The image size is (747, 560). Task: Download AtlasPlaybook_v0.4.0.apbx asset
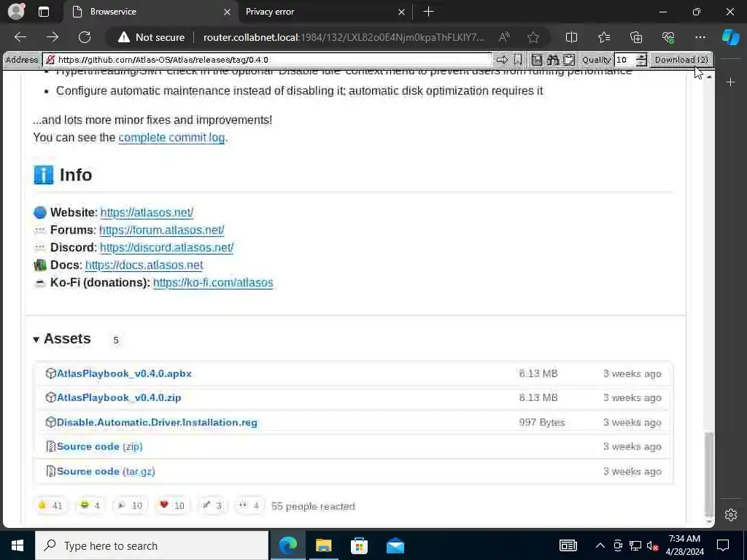[x=124, y=373]
